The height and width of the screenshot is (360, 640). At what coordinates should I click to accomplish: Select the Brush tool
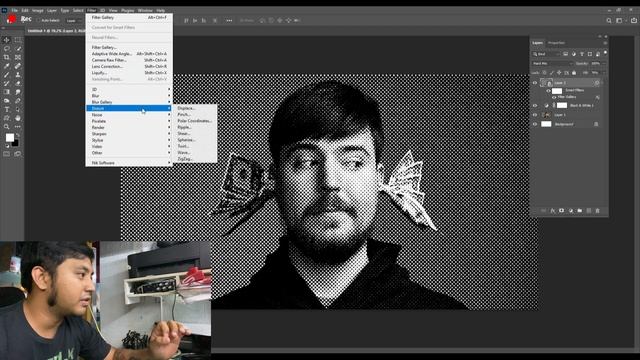click(x=7, y=75)
